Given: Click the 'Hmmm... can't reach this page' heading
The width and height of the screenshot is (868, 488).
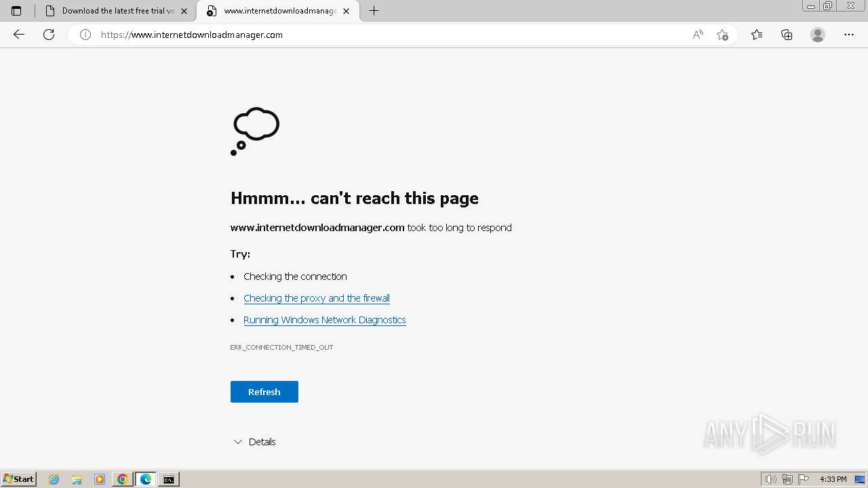Looking at the screenshot, I should (355, 198).
